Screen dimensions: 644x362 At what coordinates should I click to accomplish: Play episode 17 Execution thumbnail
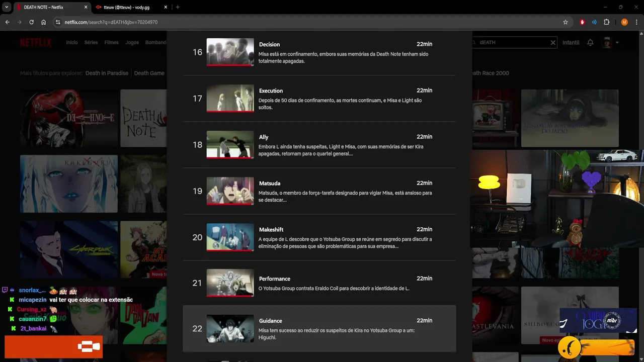[x=230, y=98]
